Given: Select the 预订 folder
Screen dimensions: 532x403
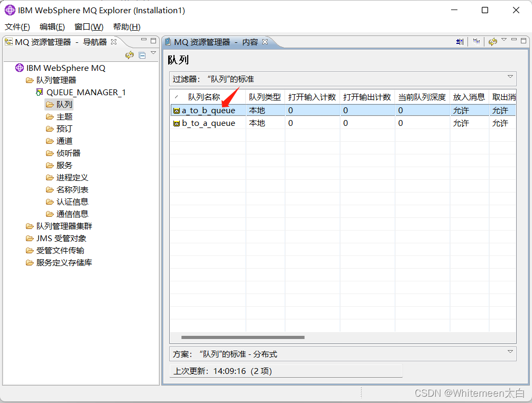Looking at the screenshot, I should click(64, 129).
